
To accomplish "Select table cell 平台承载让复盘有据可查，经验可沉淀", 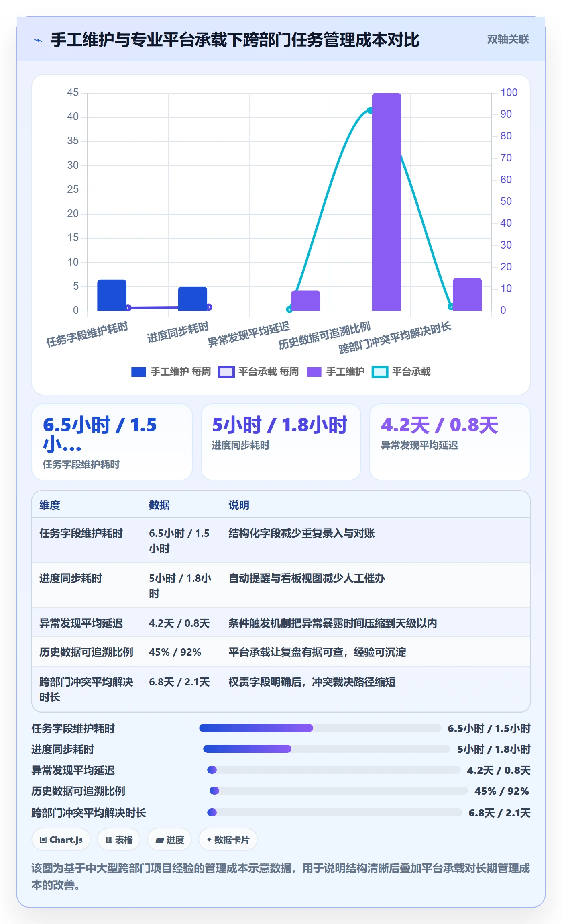I will tap(317, 652).
